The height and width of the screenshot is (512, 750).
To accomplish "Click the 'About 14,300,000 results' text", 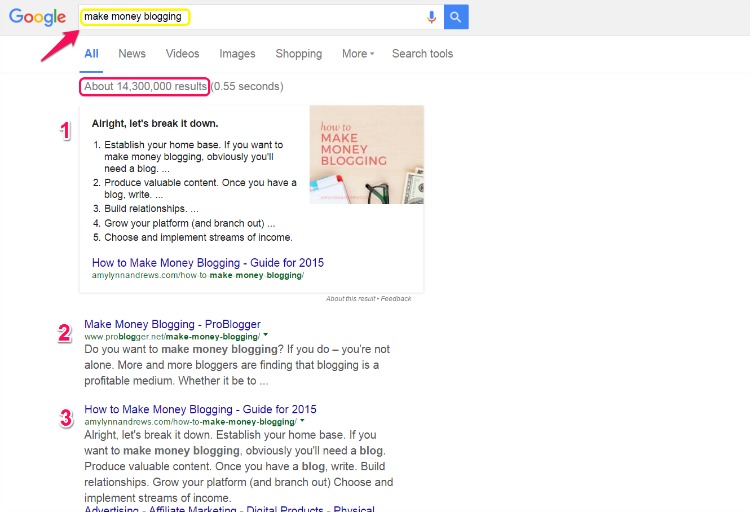I will point(145,87).
